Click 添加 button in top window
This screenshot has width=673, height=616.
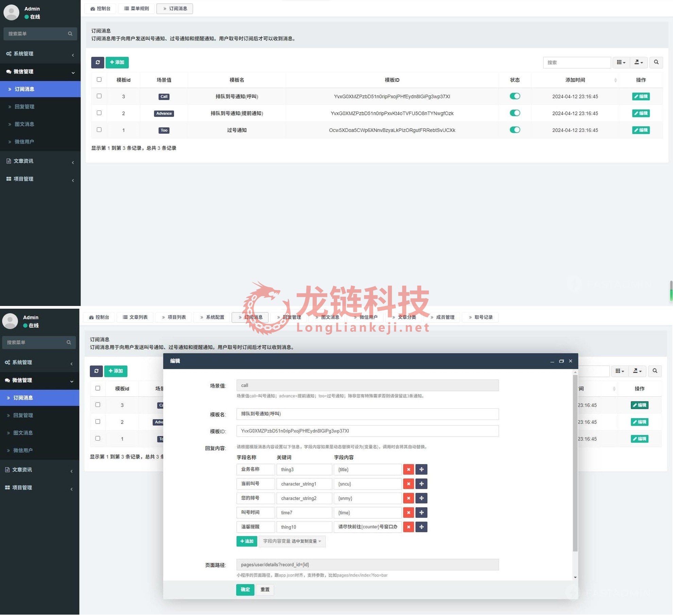[117, 62]
